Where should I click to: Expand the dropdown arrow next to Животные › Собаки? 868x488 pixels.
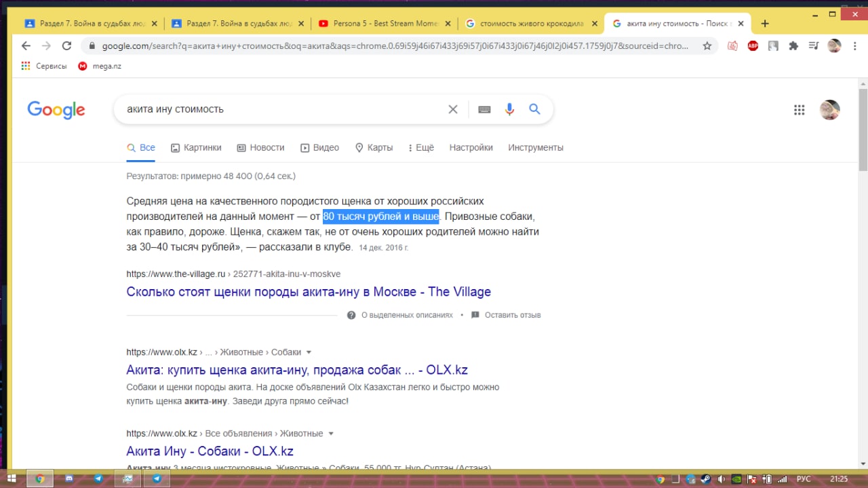[309, 352]
